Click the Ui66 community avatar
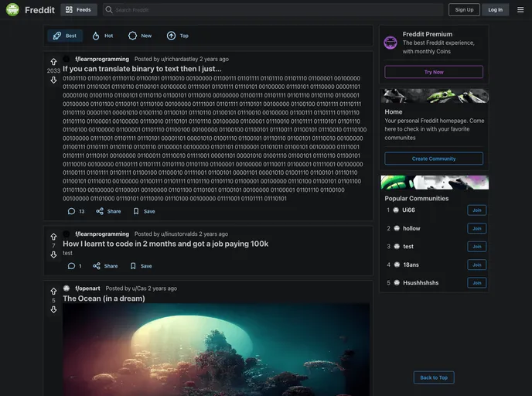Image resolution: width=532 pixels, height=396 pixels. pyautogui.click(x=396, y=210)
